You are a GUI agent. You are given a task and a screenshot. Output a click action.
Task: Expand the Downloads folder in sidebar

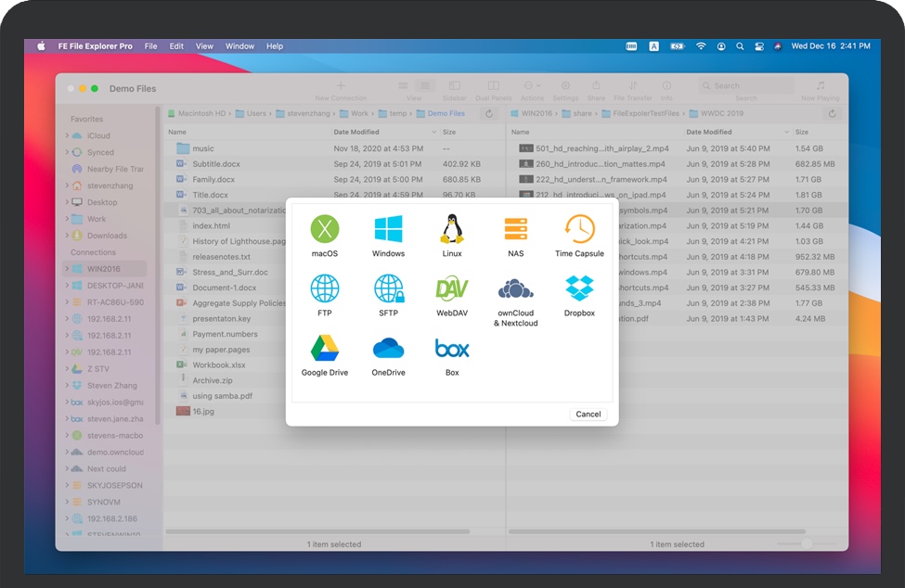point(67,236)
